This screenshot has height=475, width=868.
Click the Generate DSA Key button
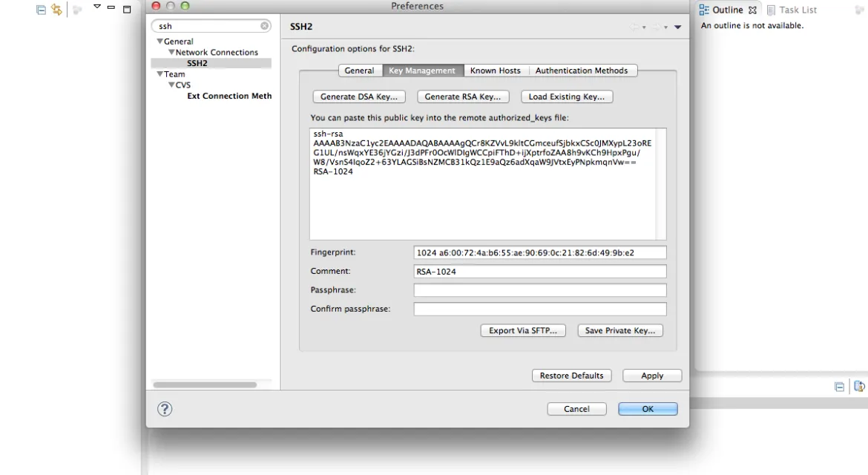click(358, 96)
